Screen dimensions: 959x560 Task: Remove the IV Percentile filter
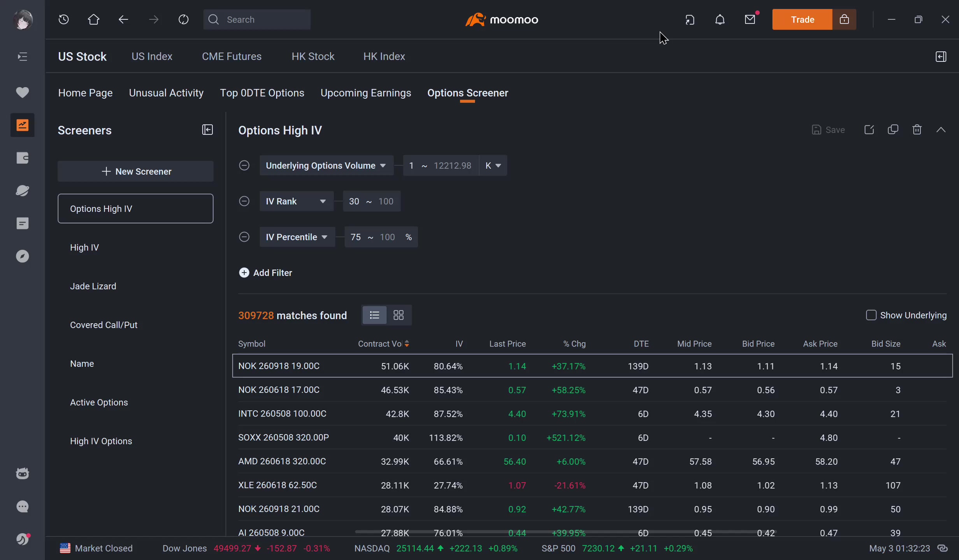(244, 237)
